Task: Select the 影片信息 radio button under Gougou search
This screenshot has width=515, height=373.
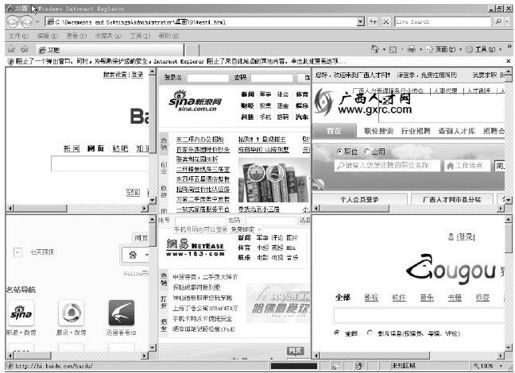Action: pos(369,333)
